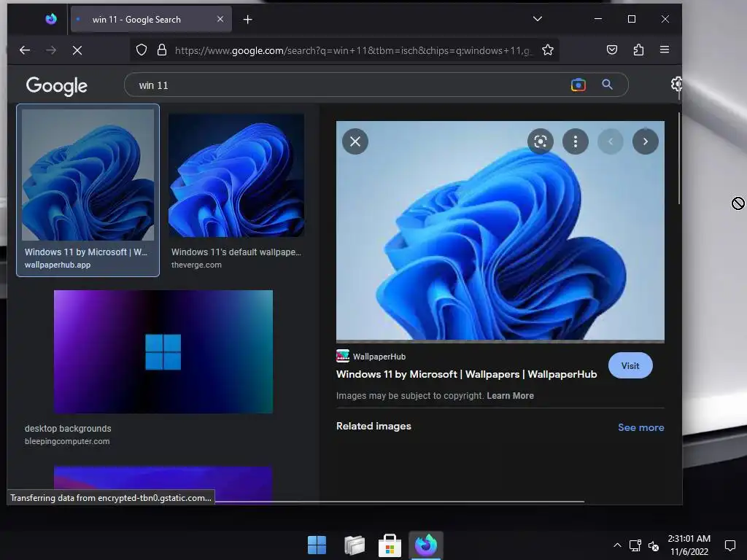This screenshot has width=747, height=560.
Task: Open the theverge.com wallpaper thumbnail
Action: [236, 175]
